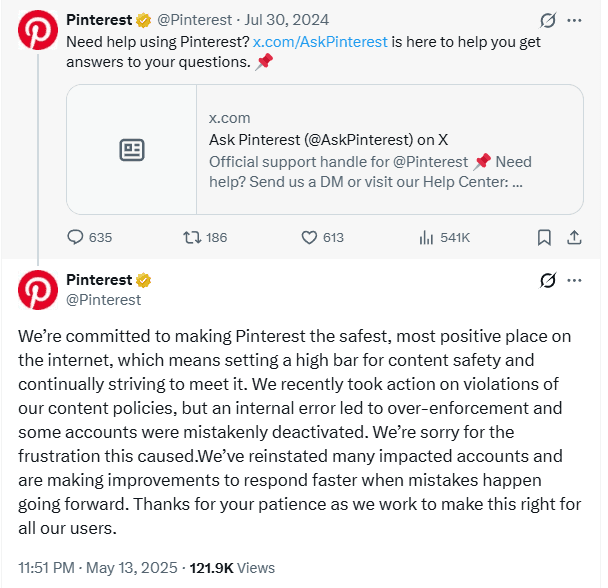
Task: Open more options on the second tweet
Action: (x=574, y=280)
